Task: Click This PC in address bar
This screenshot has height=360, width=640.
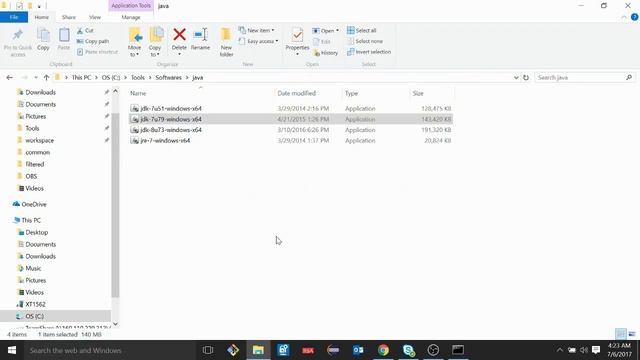Action: (x=81, y=78)
